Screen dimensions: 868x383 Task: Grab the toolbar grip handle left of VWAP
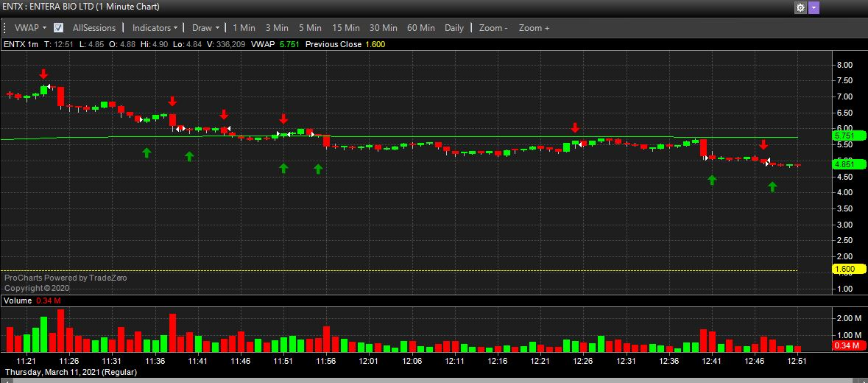(x=6, y=28)
